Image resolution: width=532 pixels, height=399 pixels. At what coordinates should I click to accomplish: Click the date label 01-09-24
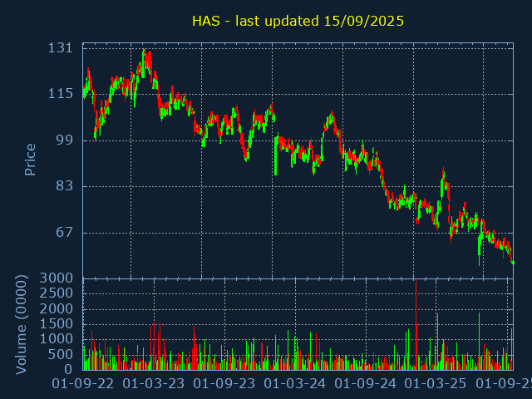pos(366,384)
